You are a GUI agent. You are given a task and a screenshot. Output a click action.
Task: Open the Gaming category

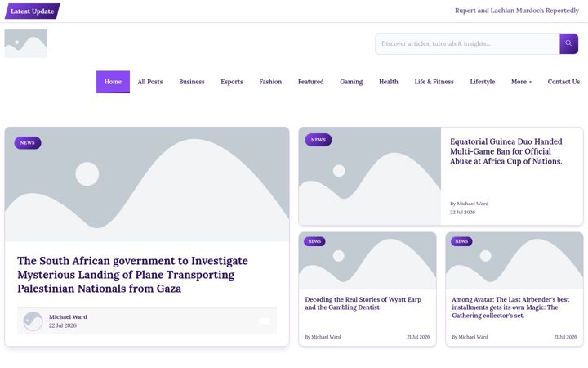tap(351, 82)
